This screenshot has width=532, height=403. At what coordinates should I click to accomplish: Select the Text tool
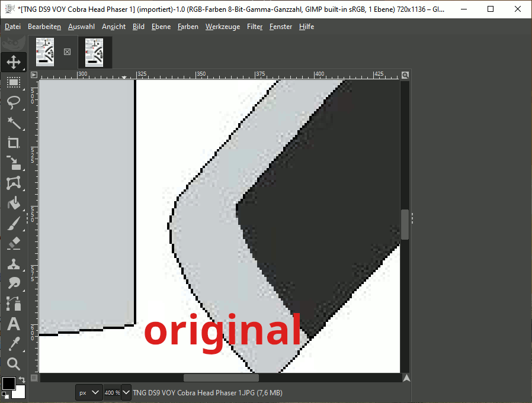pos(13,324)
